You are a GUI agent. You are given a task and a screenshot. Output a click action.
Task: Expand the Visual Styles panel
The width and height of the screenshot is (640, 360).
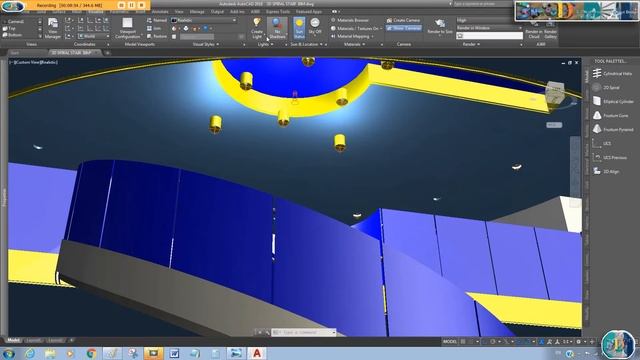[x=206, y=44]
